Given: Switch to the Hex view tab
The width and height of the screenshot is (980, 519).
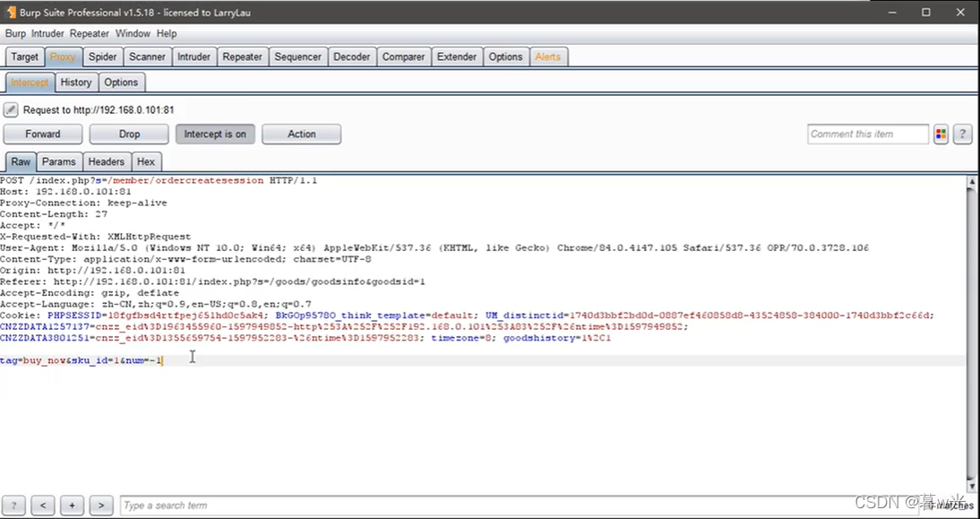Looking at the screenshot, I should [x=146, y=162].
